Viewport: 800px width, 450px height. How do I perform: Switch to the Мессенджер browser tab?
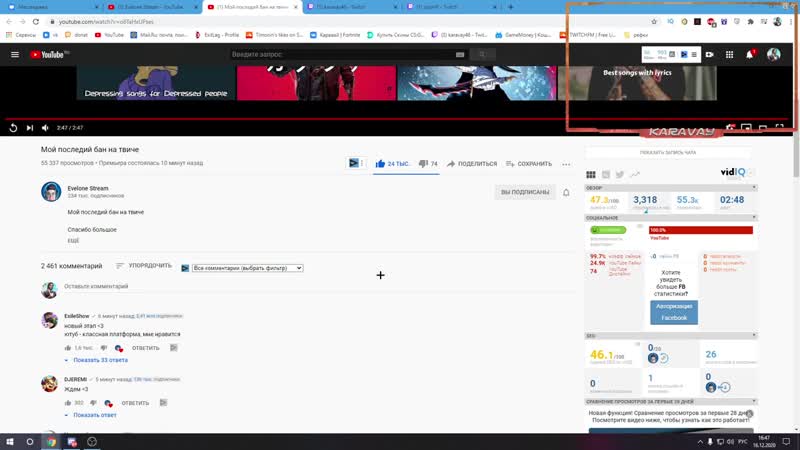53,7
